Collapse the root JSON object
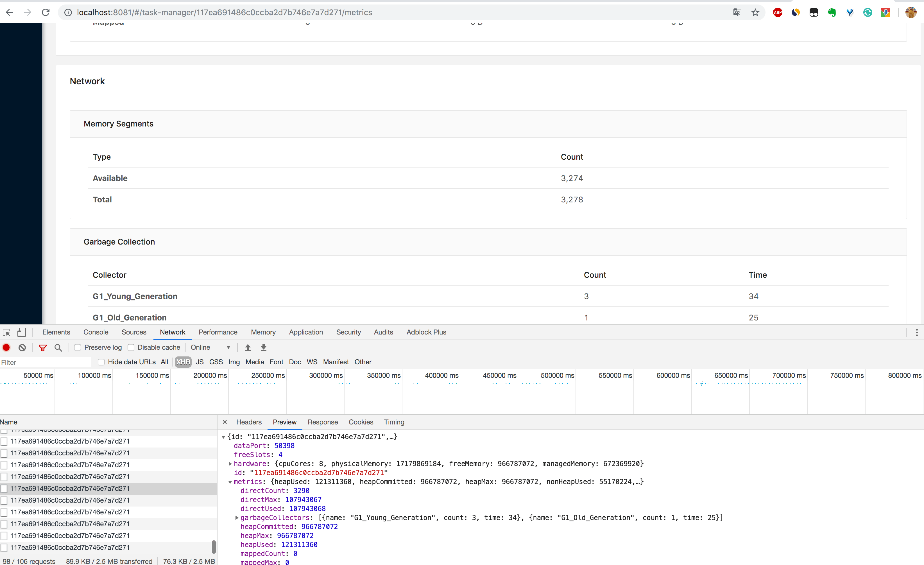This screenshot has width=924, height=565. (223, 437)
